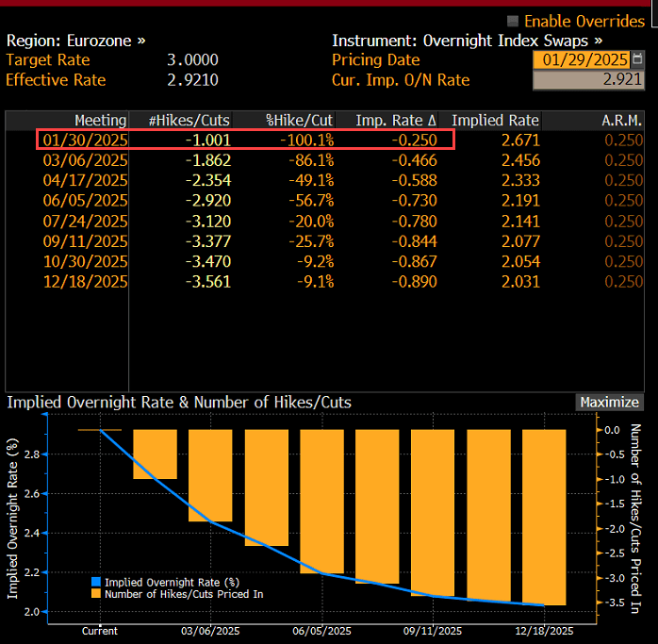Click the Cur. Imp. O/N Rate field

coord(588,80)
